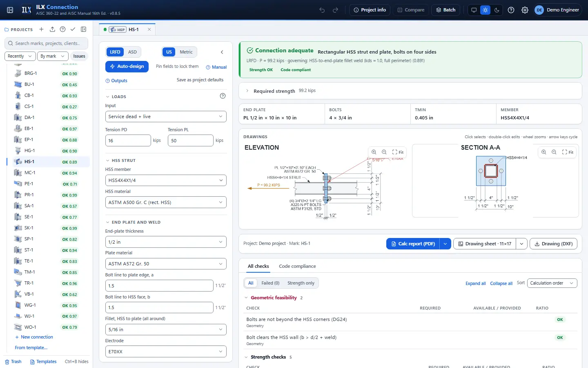Open Calculation order sort dropdown
The height and width of the screenshot is (368, 588).
(552, 283)
